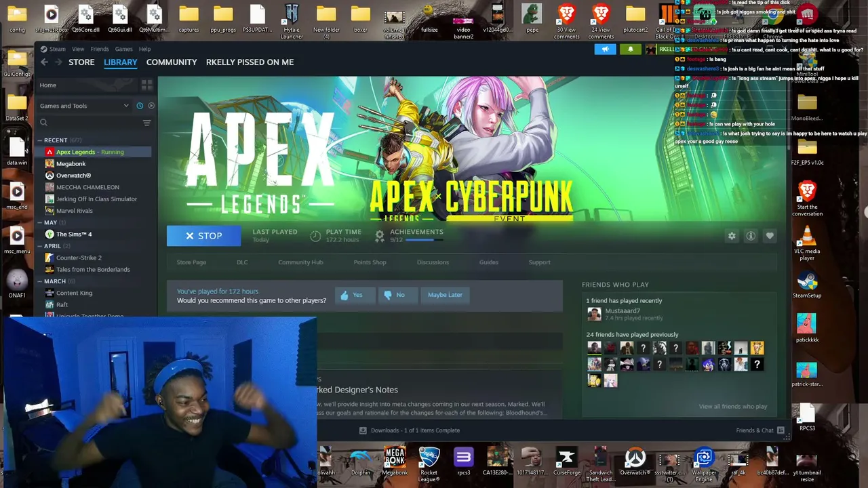
Task: Switch library to grid collections view
Action: click(x=147, y=85)
